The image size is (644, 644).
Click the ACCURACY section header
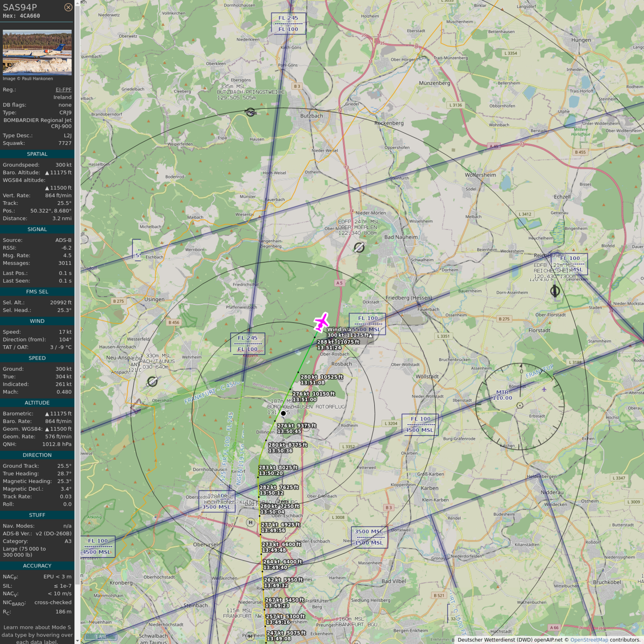click(x=37, y=566)
